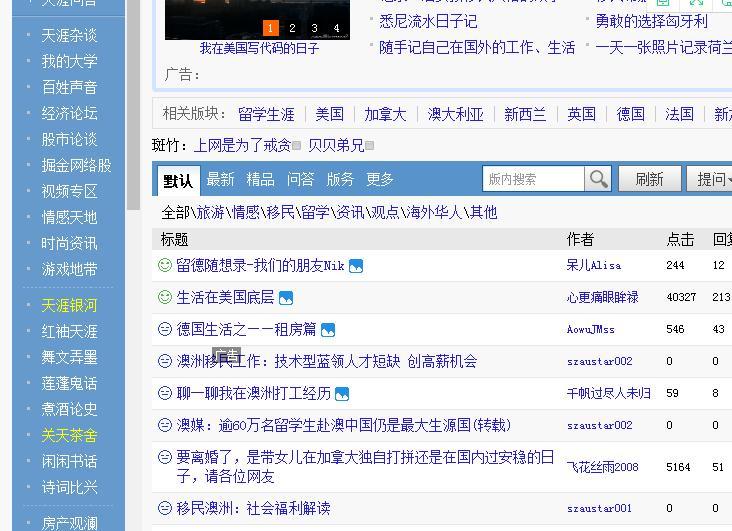Open link 勇敢的选择匈牙利

point(652,21)
